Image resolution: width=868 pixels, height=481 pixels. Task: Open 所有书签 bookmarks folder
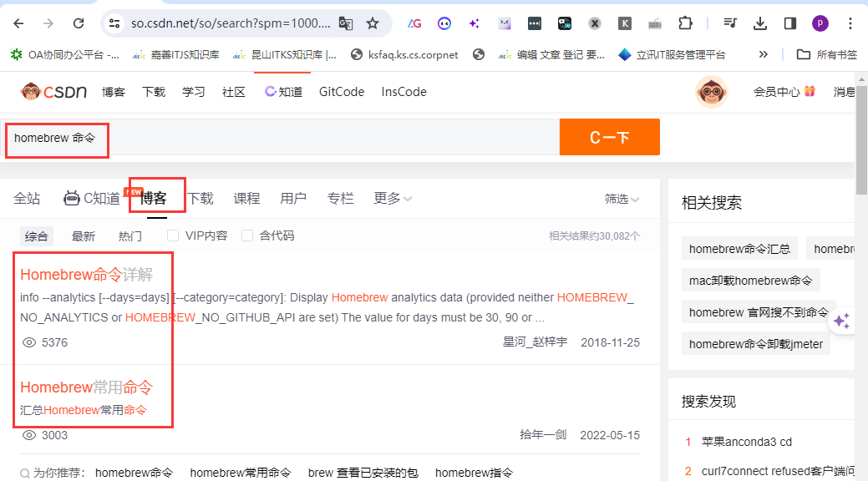[x=827, y=54]
